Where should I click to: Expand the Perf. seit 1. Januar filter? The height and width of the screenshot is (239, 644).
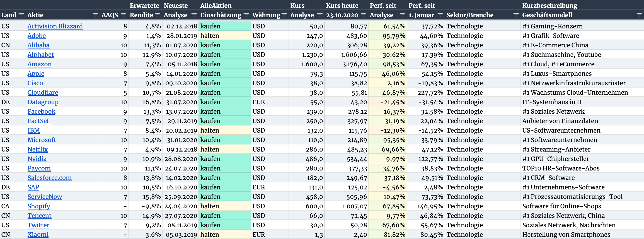pos(440,15)
